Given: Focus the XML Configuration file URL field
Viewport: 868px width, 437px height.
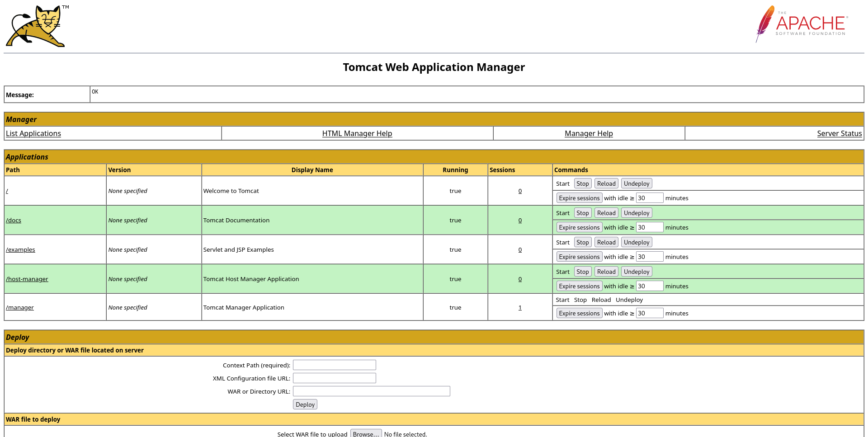Looking at the screenshot, I should click(335, 378).
